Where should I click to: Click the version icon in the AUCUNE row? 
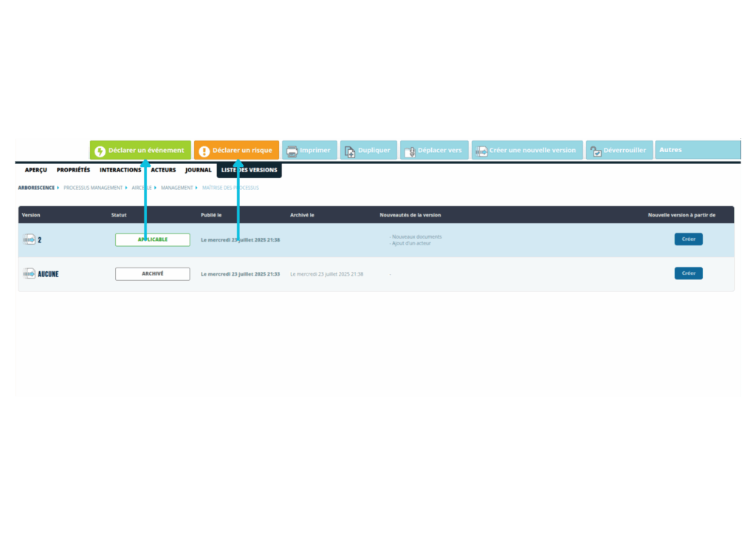coord(29,274)
